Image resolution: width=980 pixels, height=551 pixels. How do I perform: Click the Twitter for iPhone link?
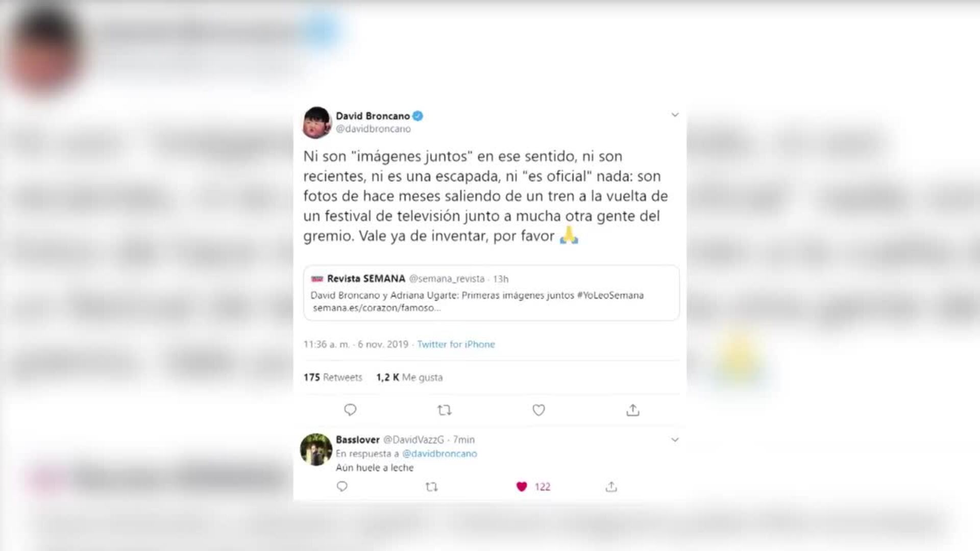(x=456, y=344)
